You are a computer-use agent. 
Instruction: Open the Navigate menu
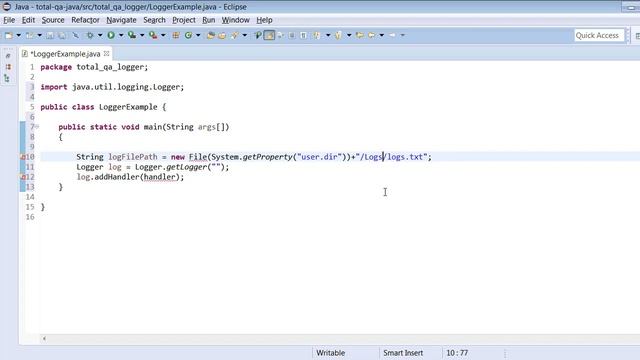(x=121, y=20)
